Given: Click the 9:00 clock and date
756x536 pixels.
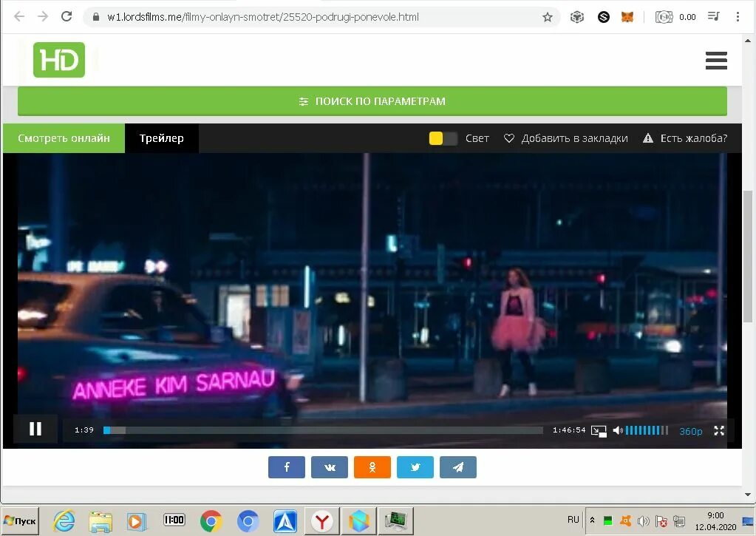Looking at the screenshot, I should [715, 521].
